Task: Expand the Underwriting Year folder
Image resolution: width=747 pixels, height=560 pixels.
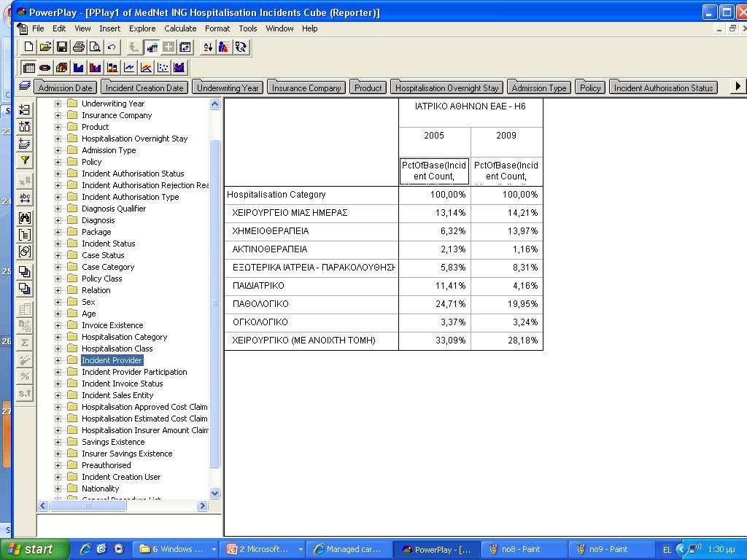Action: click(58, 104)
